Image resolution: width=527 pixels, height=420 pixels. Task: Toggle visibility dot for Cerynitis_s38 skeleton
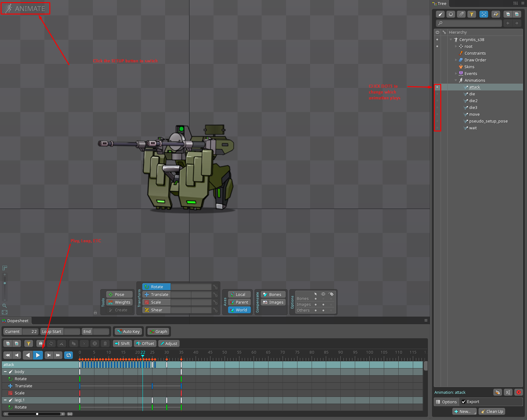(x=437, y=40)
